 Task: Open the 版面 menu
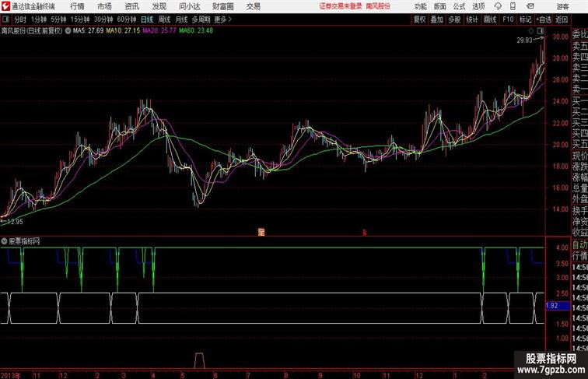coord(439,6)
